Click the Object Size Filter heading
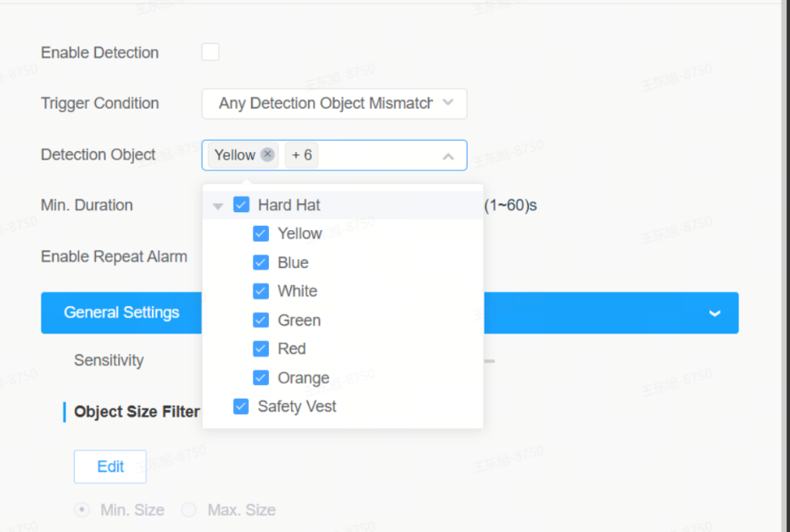The width and height of the screenshot is (790, 532). click(x=137, y=412)
